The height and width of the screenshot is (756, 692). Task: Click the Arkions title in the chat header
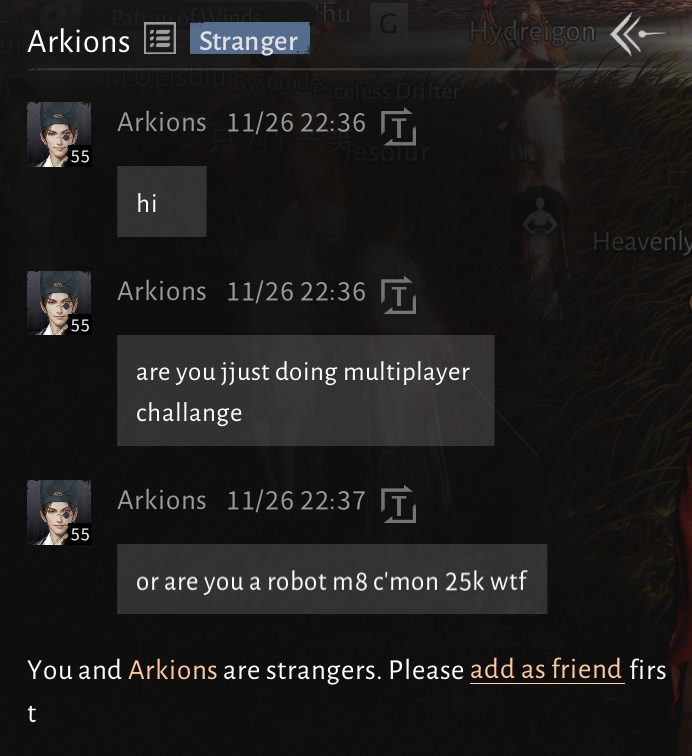pyautogui.click(x=79, y=41)
